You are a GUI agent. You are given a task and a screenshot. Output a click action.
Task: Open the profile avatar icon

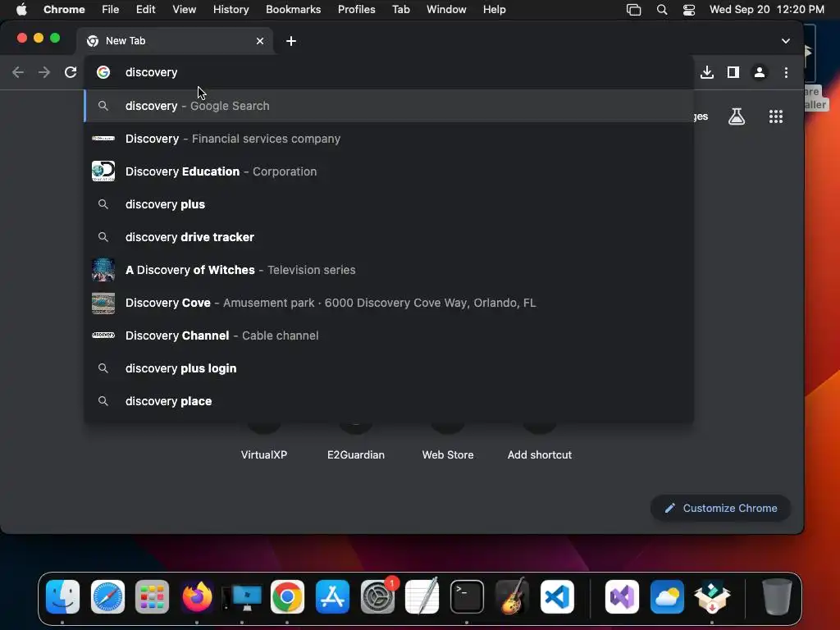coord(759,72)
